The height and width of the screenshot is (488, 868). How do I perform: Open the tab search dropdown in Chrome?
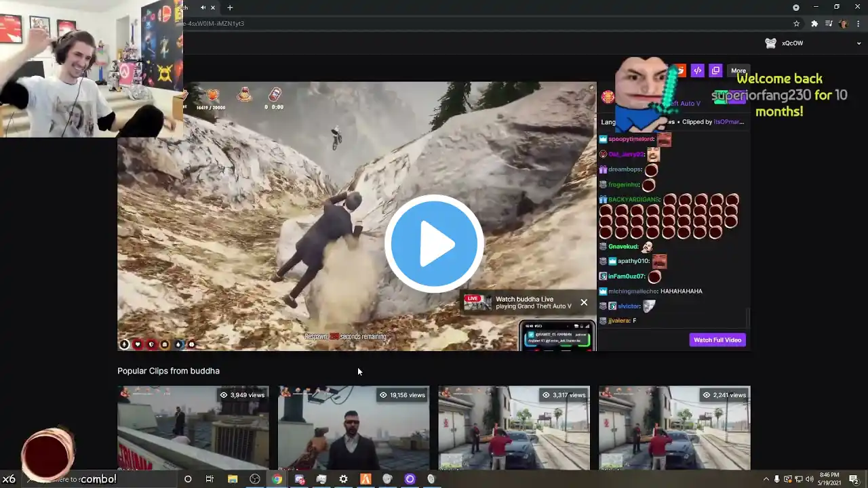pos(796,7)
